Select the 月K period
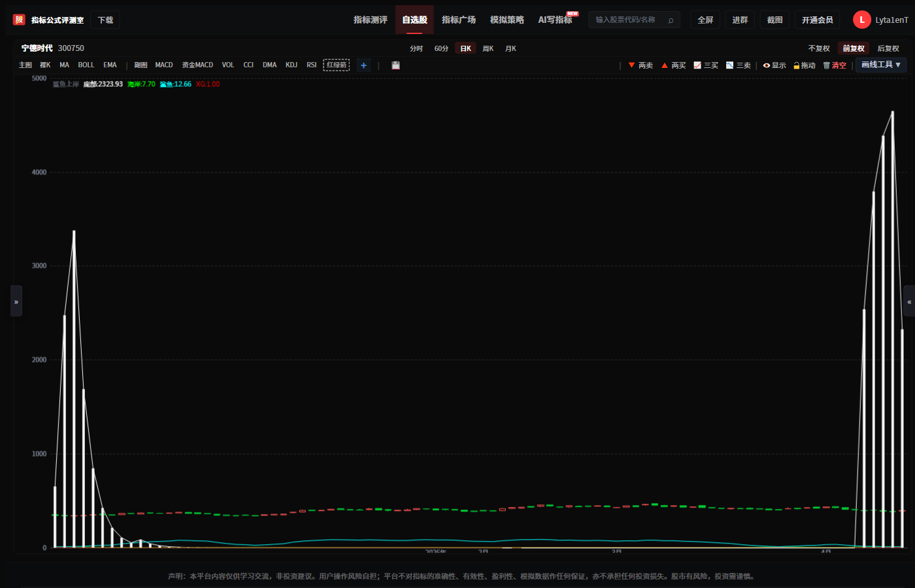This screenshot has width=915, height=588. [510, 48]
